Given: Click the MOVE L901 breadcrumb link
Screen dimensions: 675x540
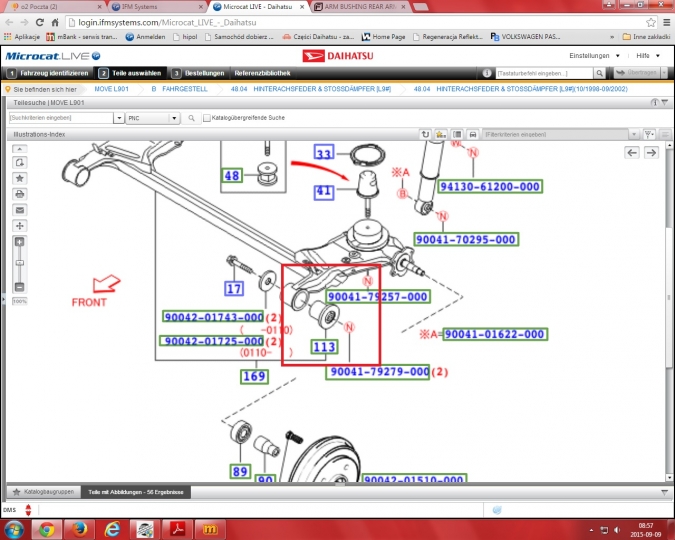Looking at the screenshot, I should [111, 89].
